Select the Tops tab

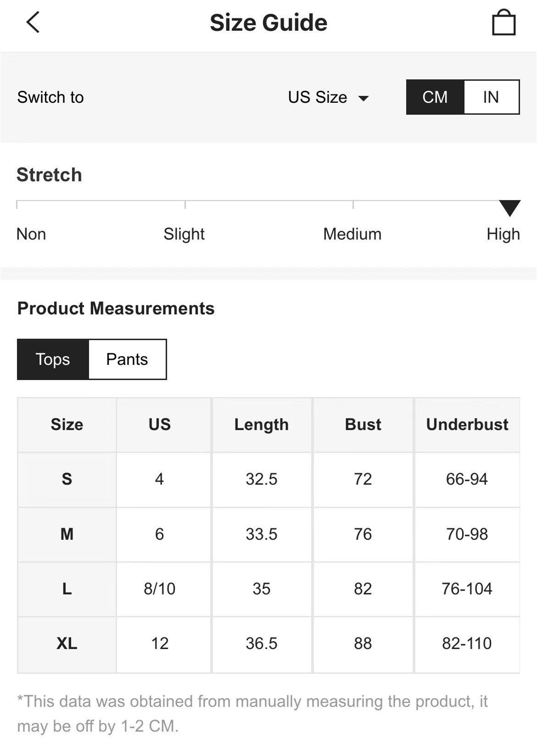tap(53, 359)
